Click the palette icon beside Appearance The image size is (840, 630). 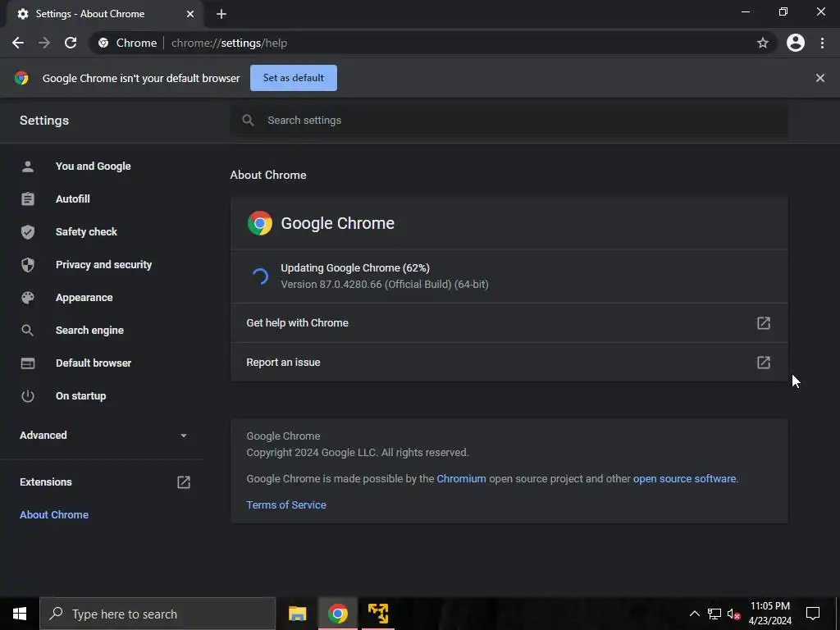point(28,297)
